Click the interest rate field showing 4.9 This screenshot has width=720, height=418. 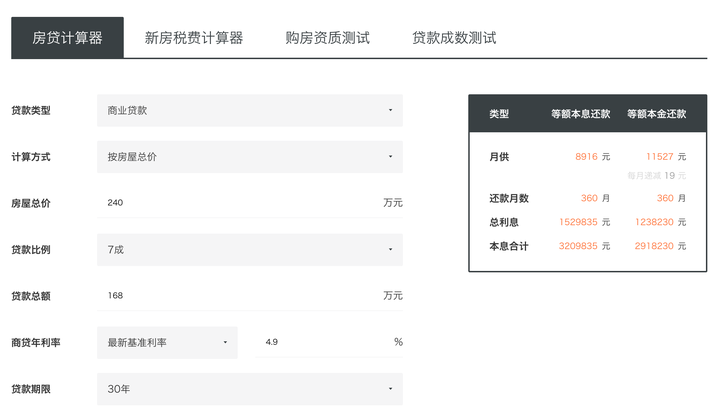click(x=320, y=342)
